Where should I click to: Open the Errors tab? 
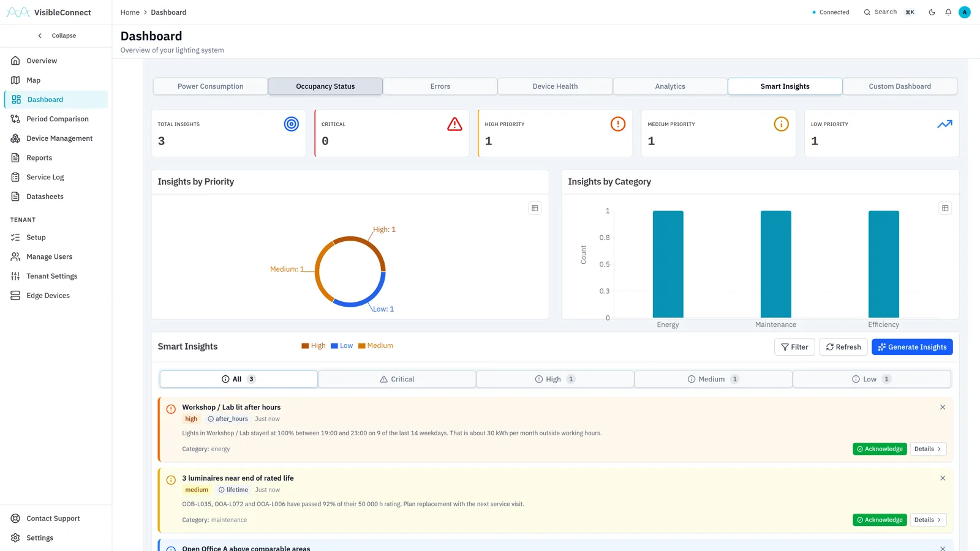(x=440, y=86)
